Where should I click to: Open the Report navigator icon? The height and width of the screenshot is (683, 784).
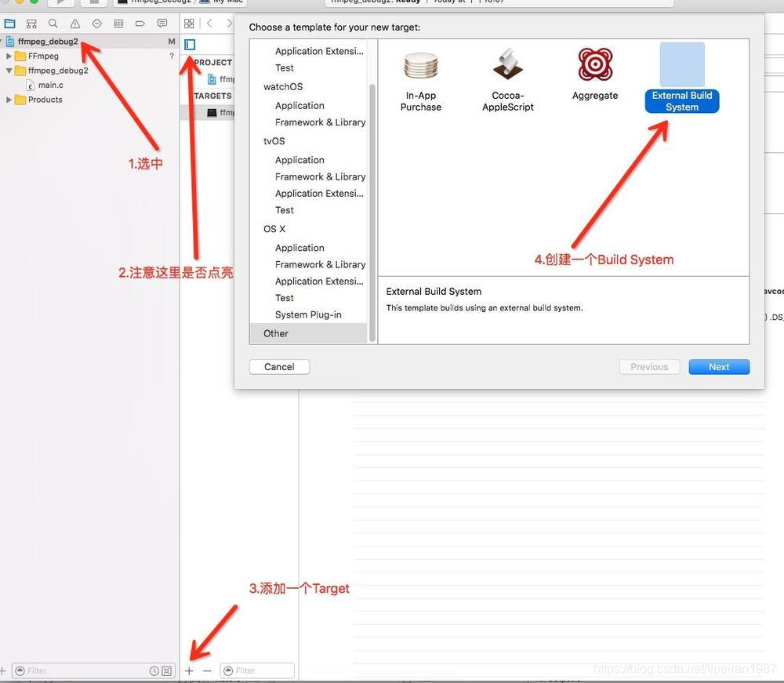[162, 24]
